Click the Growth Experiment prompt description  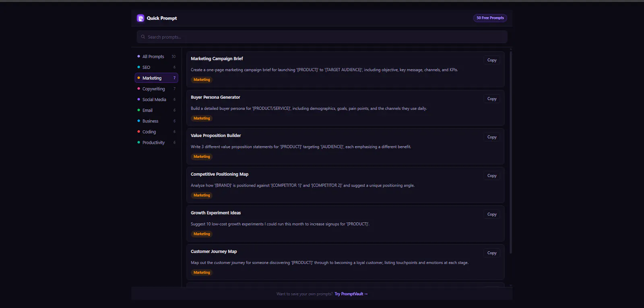tap(280, 224)
